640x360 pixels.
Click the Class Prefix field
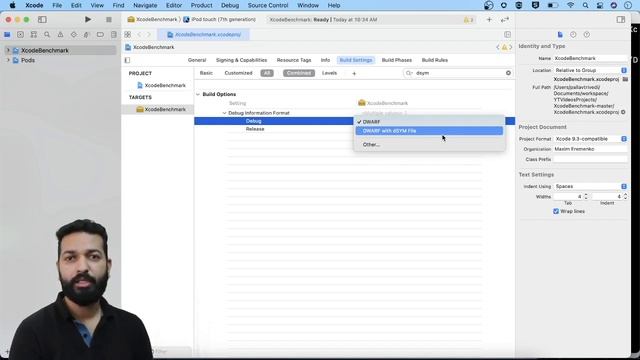point(590,159)
